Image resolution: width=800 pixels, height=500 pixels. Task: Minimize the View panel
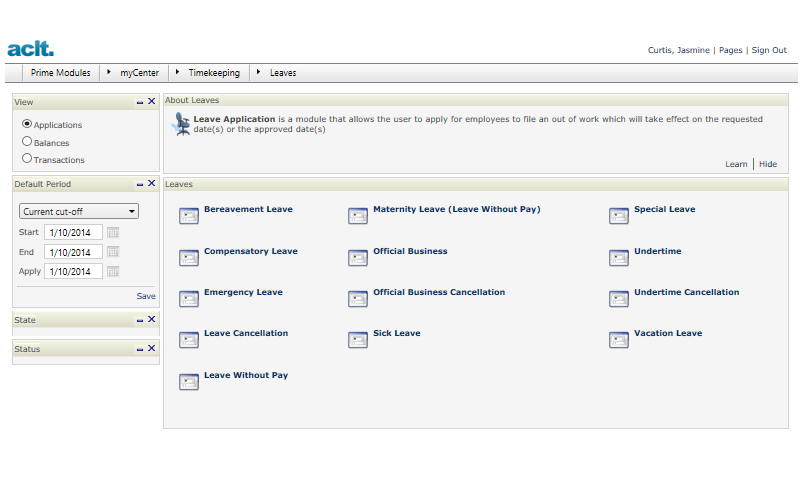(x=140, y=102)
